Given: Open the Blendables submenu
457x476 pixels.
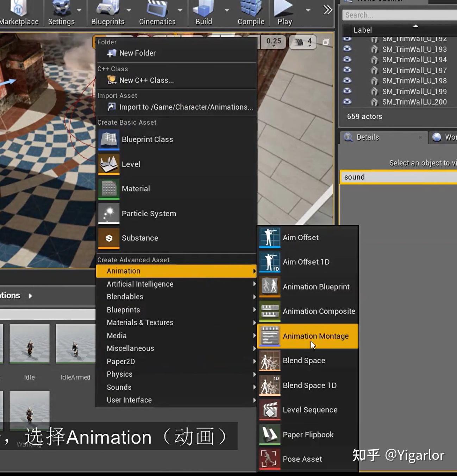Looking at the screenshot, I should pos(176,297).
